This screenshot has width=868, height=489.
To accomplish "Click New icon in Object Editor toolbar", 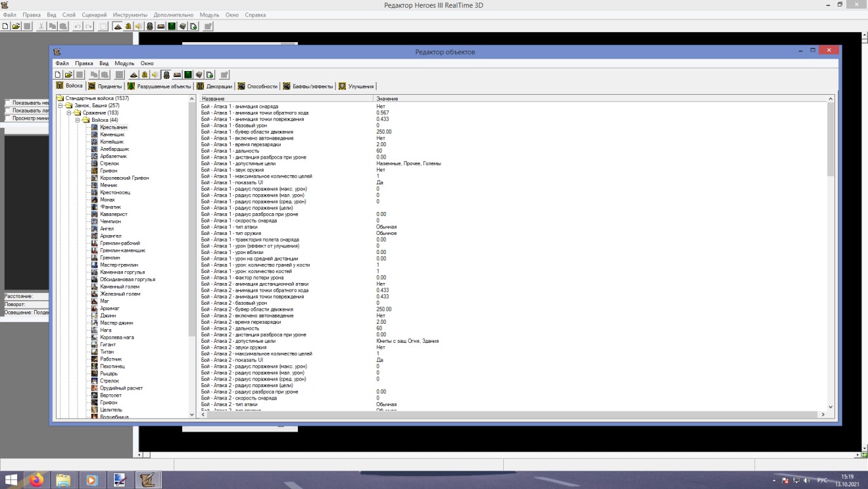I will point(58,74).
